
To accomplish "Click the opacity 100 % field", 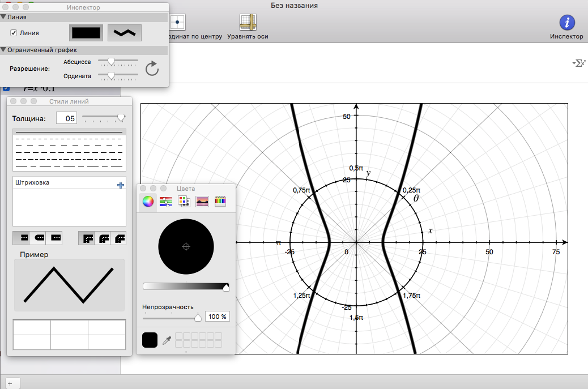I will coord(218,317).
